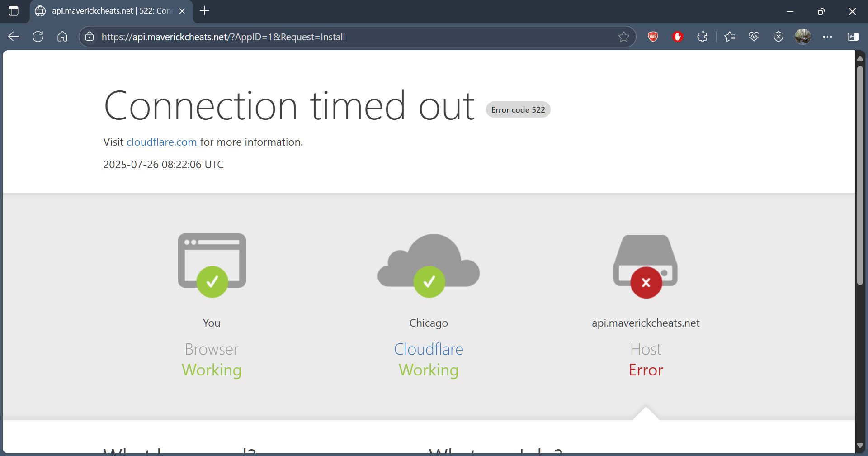Click the Working text under Cloudflare
The image size is (868, 456).
429,370
